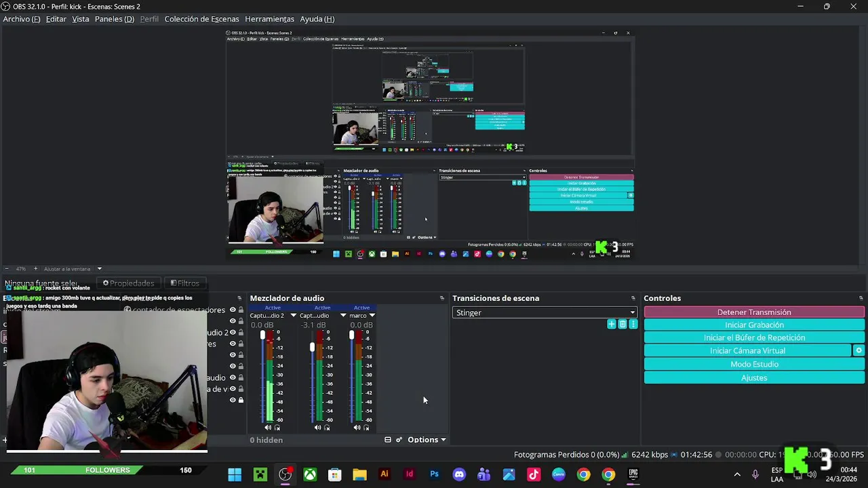The image size is (868, 488).
Task: Toggle monitoring icon for marco channel
Action: tap(366, 428)
